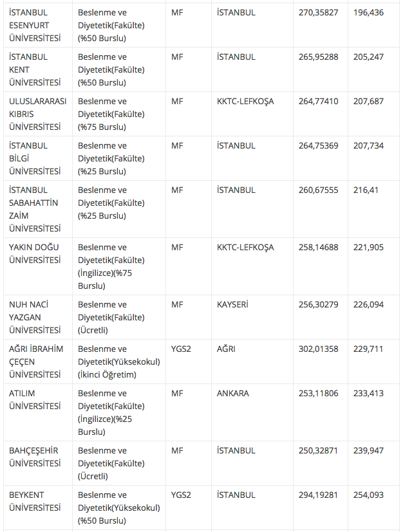Click the ranking value 254,093
403x532 pixels.
tap(369, 495)
